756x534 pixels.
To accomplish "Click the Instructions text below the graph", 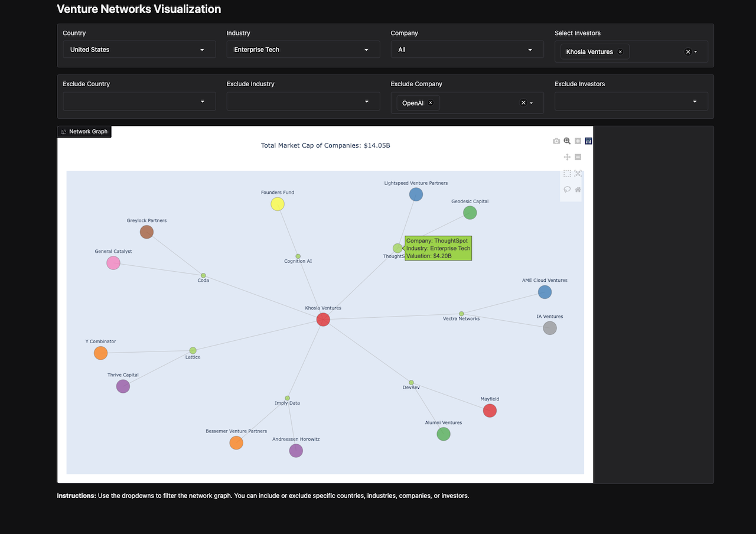I will (263, 496).
